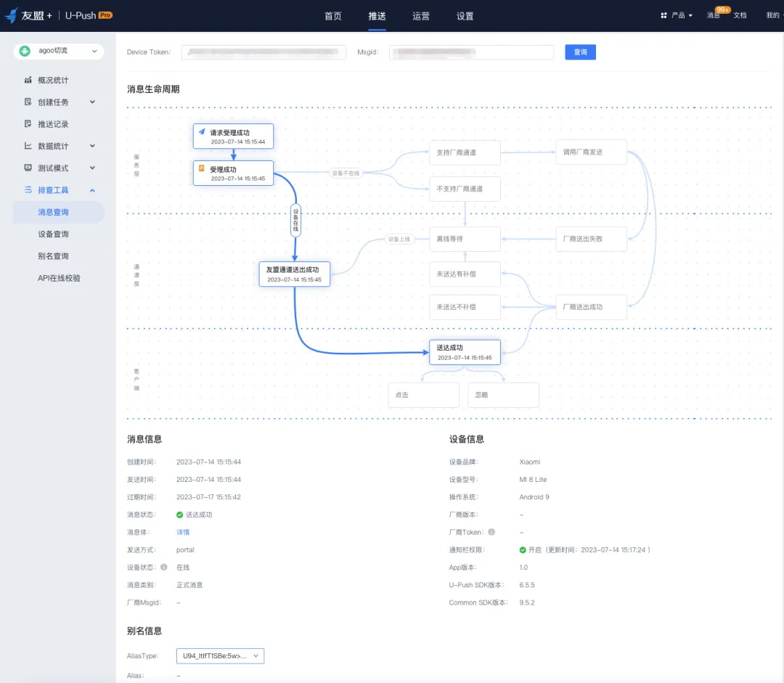Image resolution: width=784 pixels, height=683 pixels.
Task: Select the 测试模式 sidebar icon
Action: (x=29, y=167)
